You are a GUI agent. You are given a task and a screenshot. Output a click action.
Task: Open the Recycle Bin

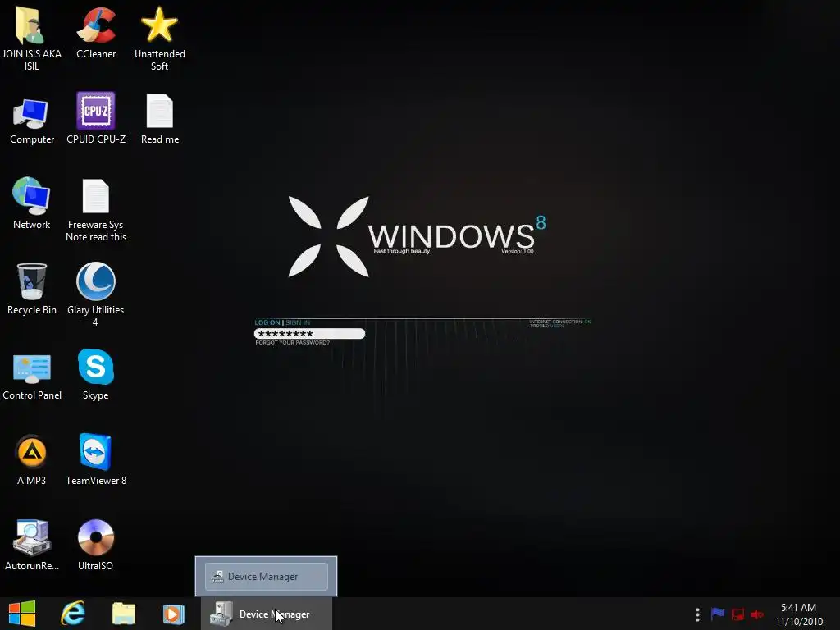[32, 290]
